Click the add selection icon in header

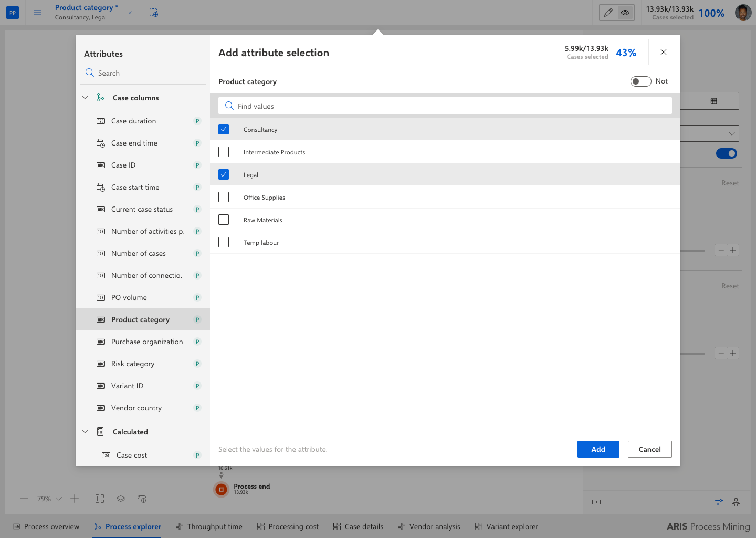point(153,13)
